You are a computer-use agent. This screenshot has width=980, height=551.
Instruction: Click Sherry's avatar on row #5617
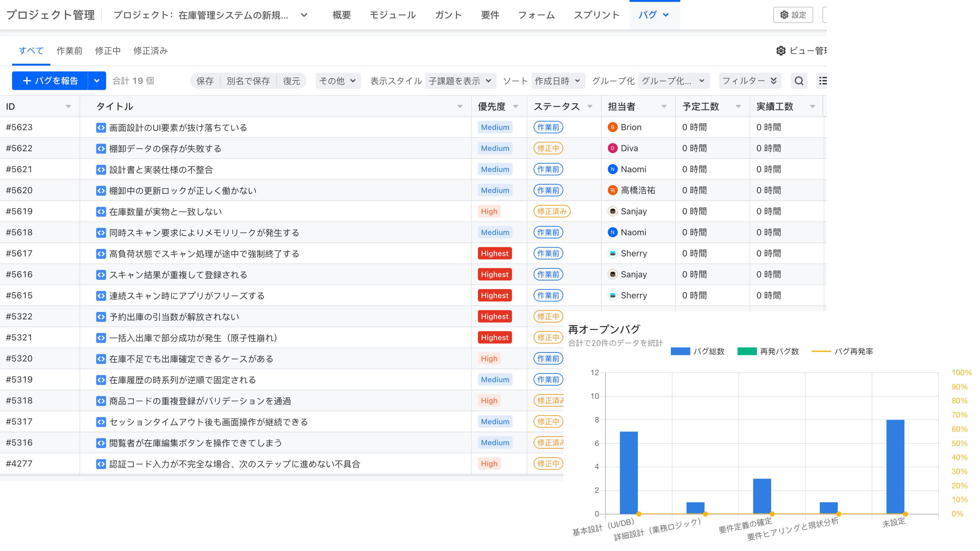coord(612,253)
